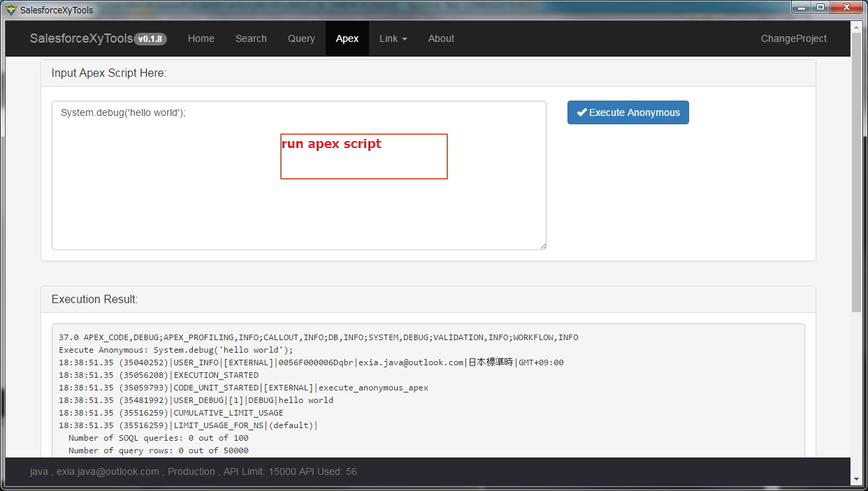Image resolution: width=868 pixels, height=491 pixels.
Task: Click the log line starting '37.0 APEX_CODE,DEBUG'
Action: coord(319,337)
